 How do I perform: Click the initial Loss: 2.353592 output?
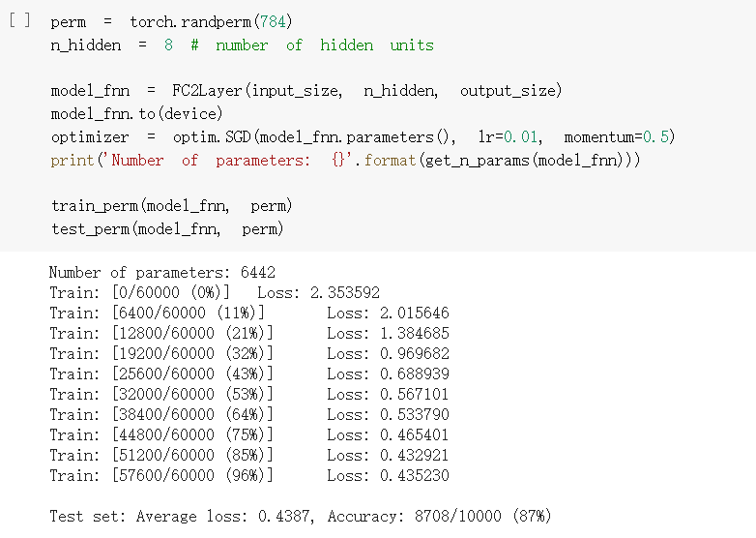coord(319,293)
